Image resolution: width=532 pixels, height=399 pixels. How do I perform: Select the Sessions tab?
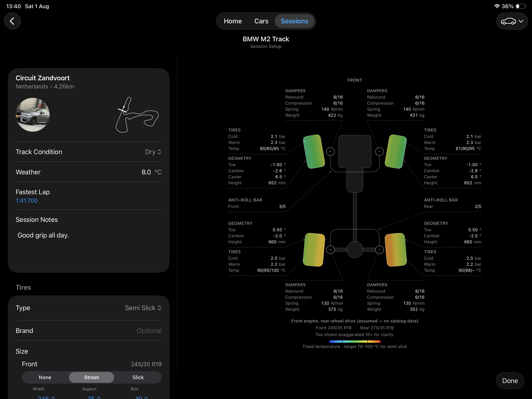[294, 21]
